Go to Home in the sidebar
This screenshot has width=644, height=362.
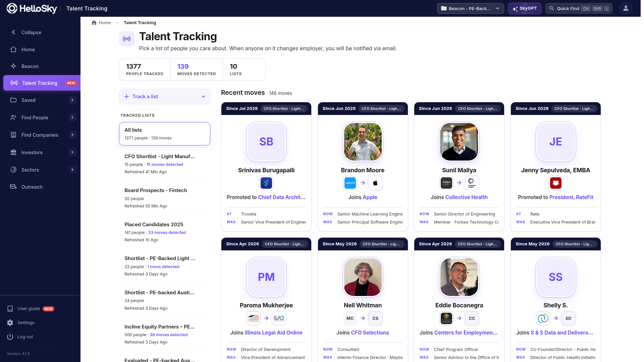click(28, 49)
